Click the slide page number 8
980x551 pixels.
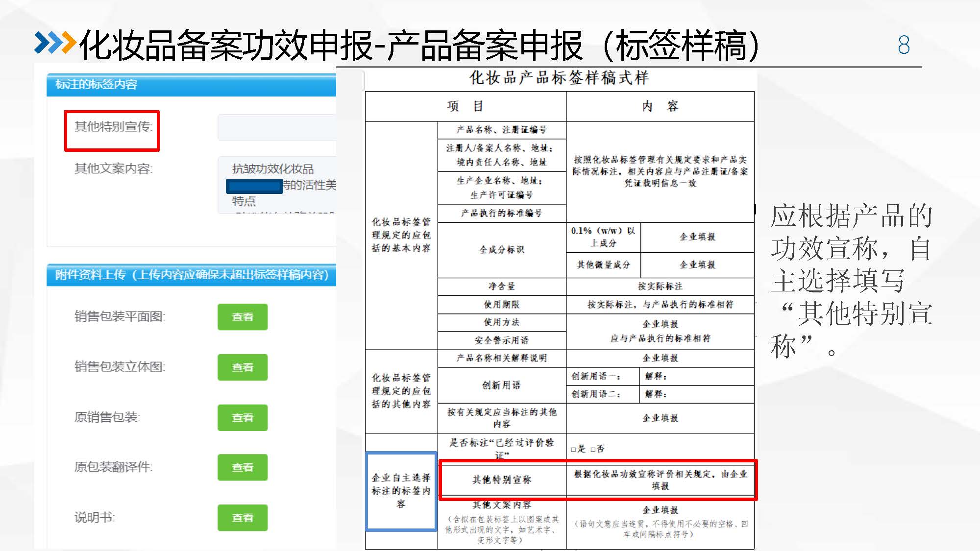904,45
